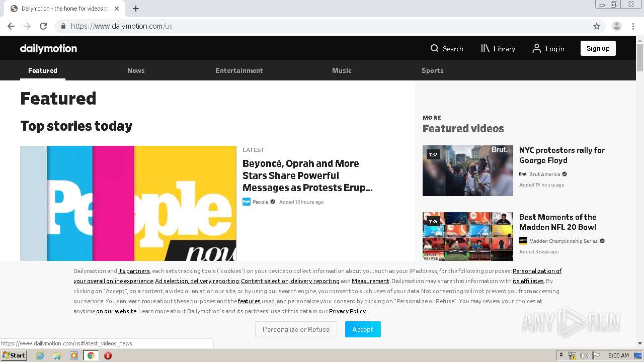Launch Internet Explorer from taskbar
Viewport: 644px width, 362px height.
coord(40,355)
